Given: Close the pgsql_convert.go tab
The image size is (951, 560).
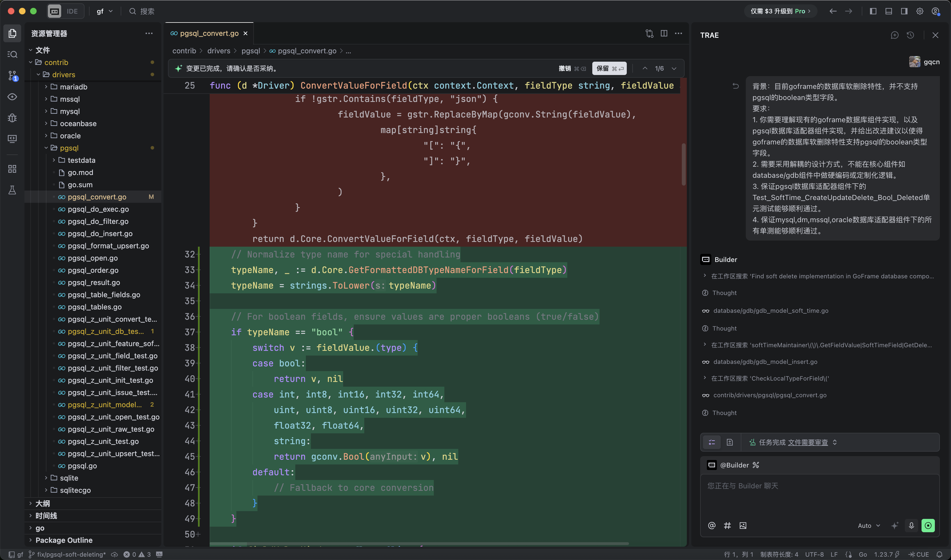Looking at the screenshot, I should pos(246,33).
